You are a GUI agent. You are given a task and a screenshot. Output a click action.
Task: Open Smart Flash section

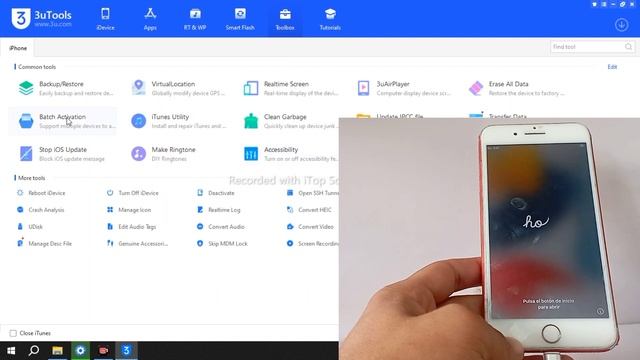pyautogui.click(x=240, y=19)
